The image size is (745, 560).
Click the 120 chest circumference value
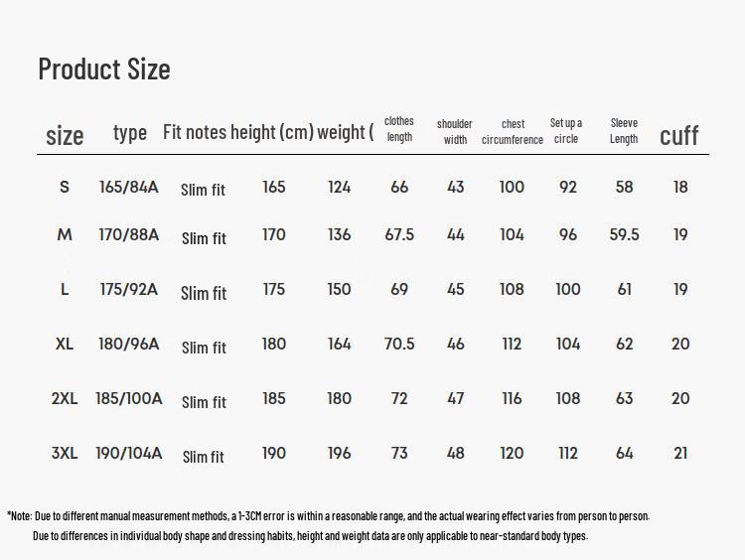[512, 453]
